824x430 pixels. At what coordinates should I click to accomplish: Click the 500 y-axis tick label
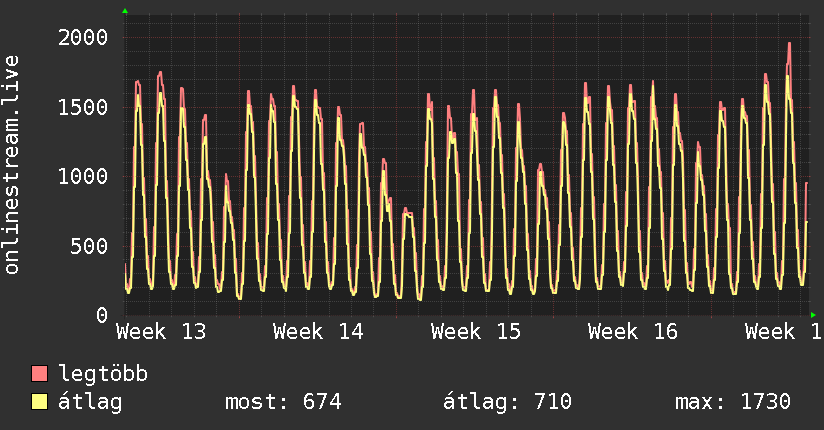coord(89,246)
